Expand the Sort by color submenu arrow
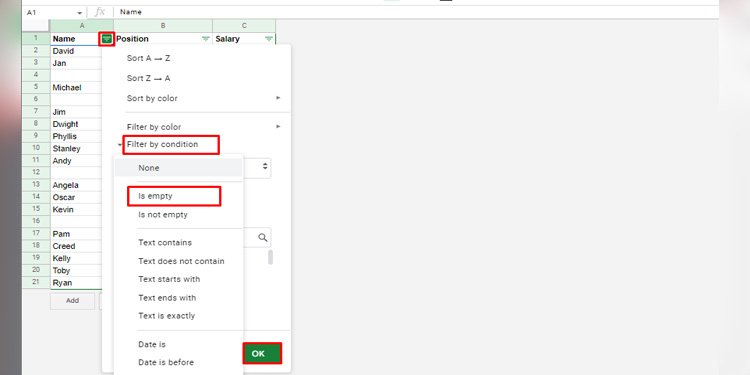The width and height of the screenshot is (750, 375). (278, 98)
